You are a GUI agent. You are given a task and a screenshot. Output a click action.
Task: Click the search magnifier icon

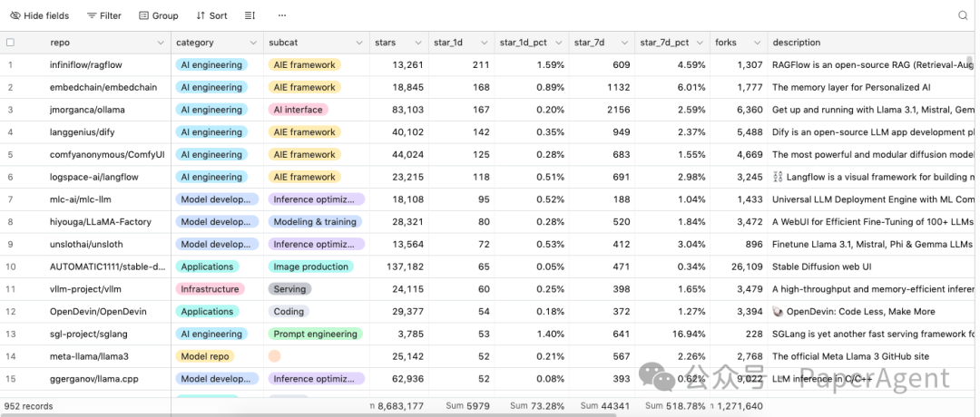click(963, 15)
